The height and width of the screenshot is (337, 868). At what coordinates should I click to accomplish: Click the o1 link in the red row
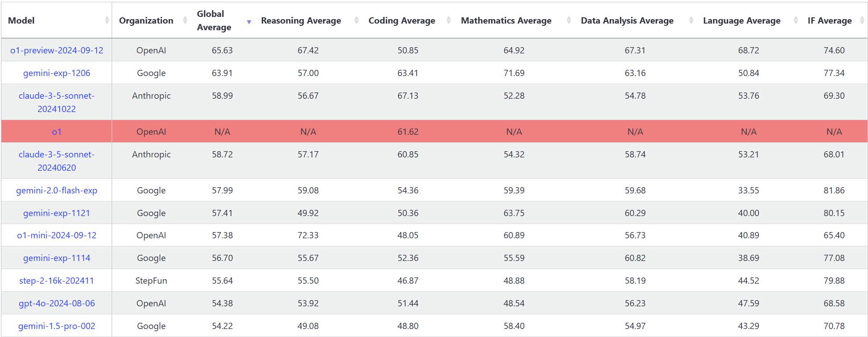point(57,132)
